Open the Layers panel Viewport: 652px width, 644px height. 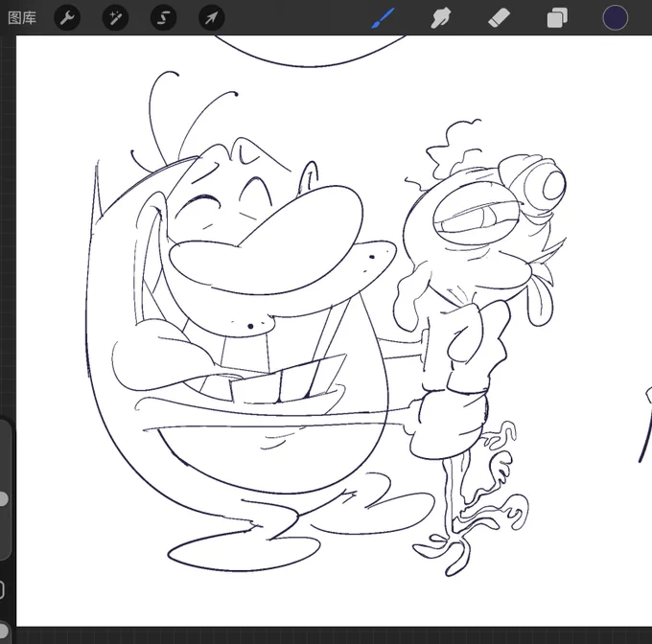coord(557,18)
